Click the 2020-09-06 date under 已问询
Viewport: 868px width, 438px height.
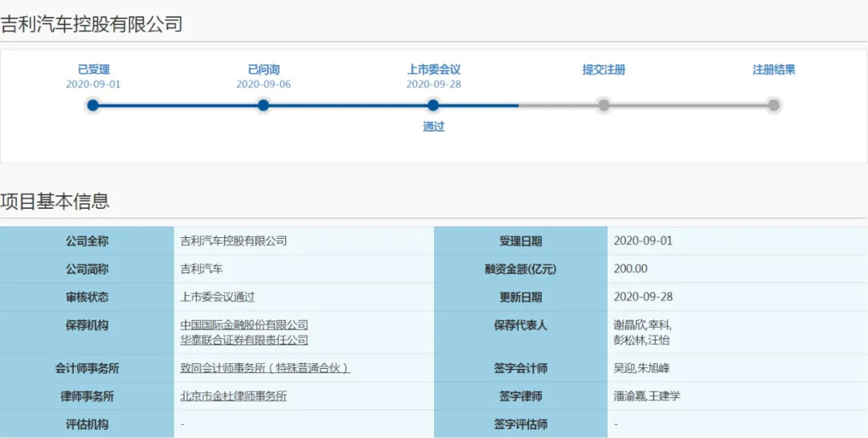click(264, 84)
